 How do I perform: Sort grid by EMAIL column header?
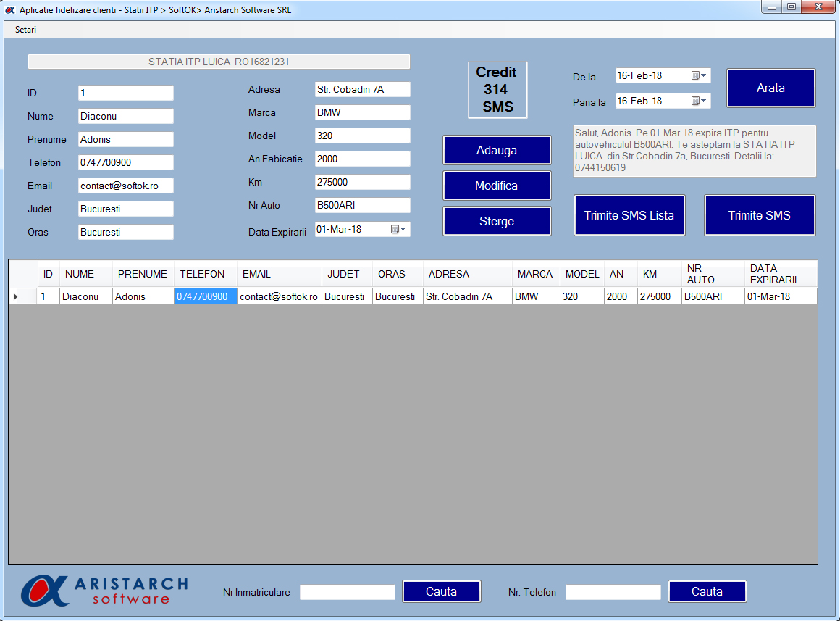[279, 274]
